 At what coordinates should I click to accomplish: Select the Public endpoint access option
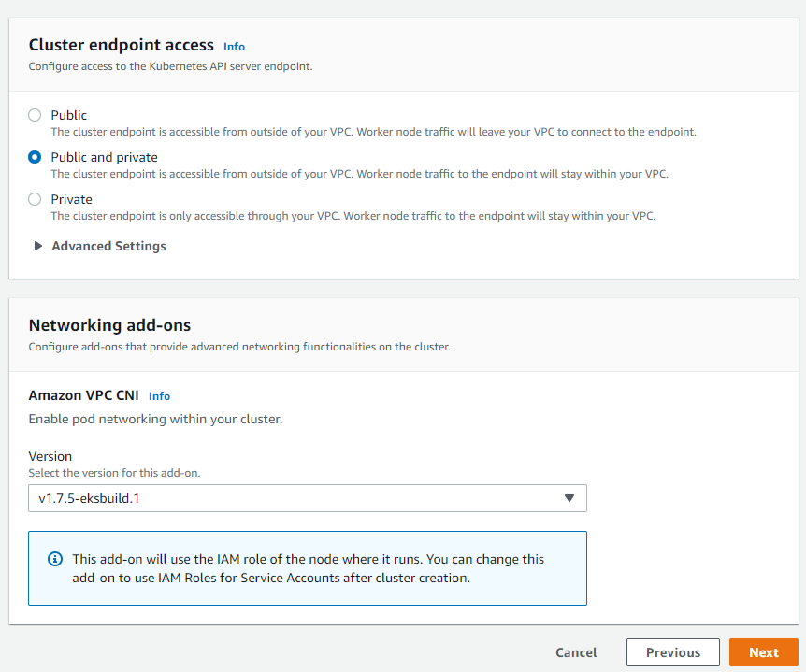coord(35,115)
